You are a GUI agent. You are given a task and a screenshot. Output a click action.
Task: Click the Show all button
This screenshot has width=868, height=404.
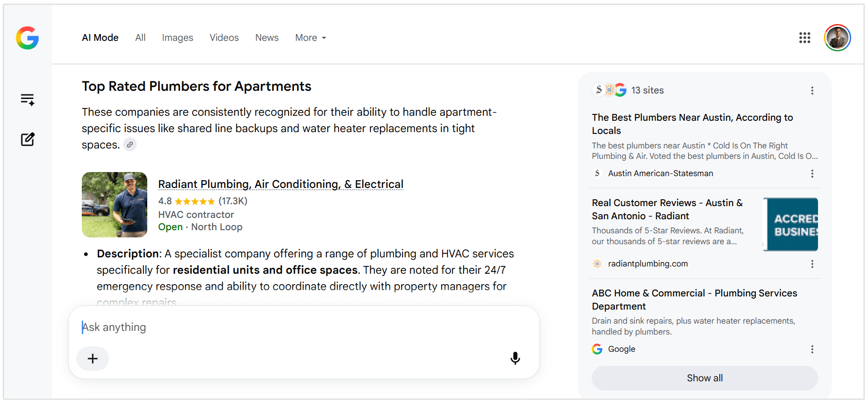(704, 378)
